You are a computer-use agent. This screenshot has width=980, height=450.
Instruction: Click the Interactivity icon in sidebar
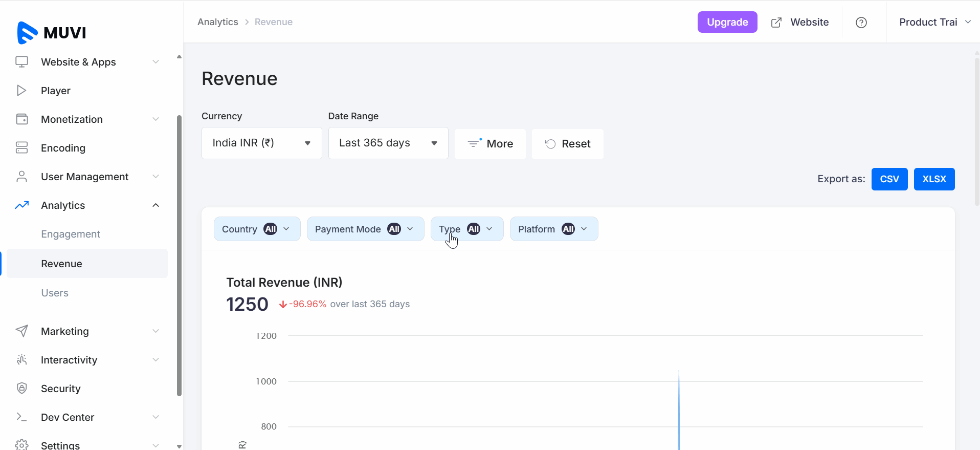(21, 359)
